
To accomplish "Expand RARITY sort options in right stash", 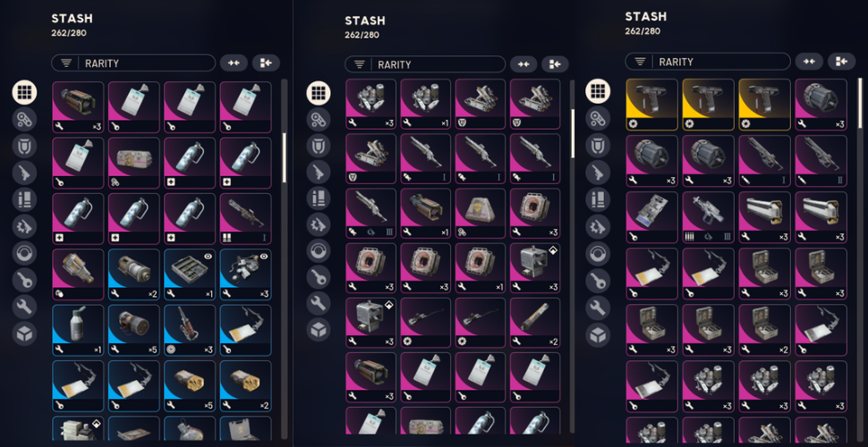I will (x=708, y=62).
